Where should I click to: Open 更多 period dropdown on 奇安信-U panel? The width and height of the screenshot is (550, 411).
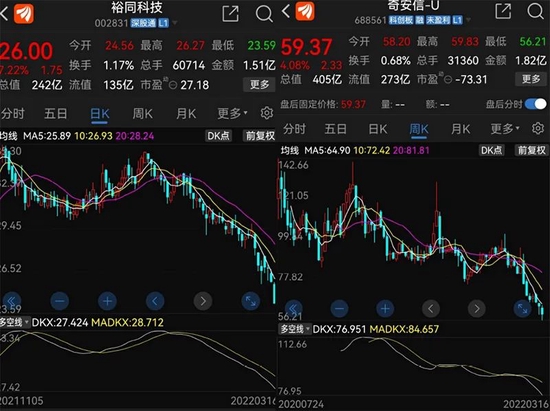pyautogui.click(x=505, y=129)
